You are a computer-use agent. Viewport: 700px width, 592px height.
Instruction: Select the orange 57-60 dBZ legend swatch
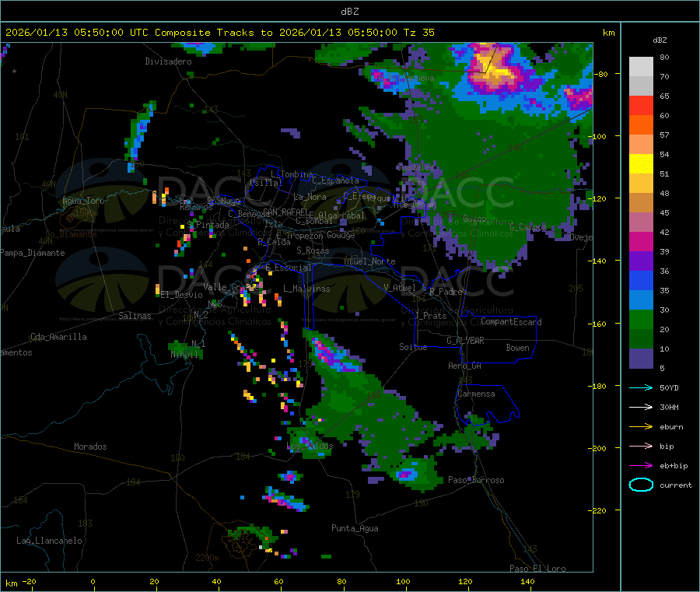tap(641, 125)
